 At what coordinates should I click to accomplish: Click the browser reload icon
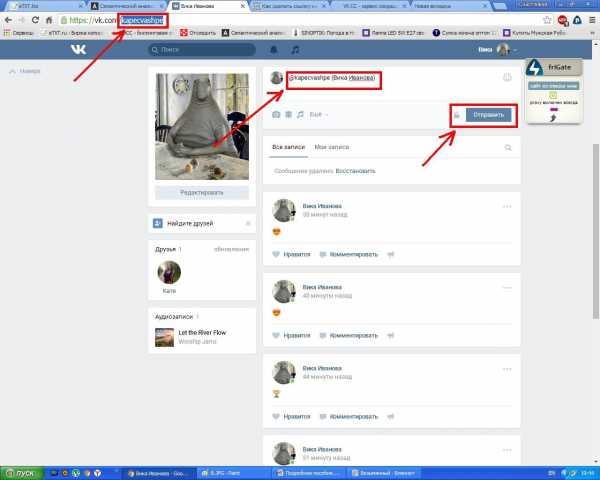click(35, 20)
